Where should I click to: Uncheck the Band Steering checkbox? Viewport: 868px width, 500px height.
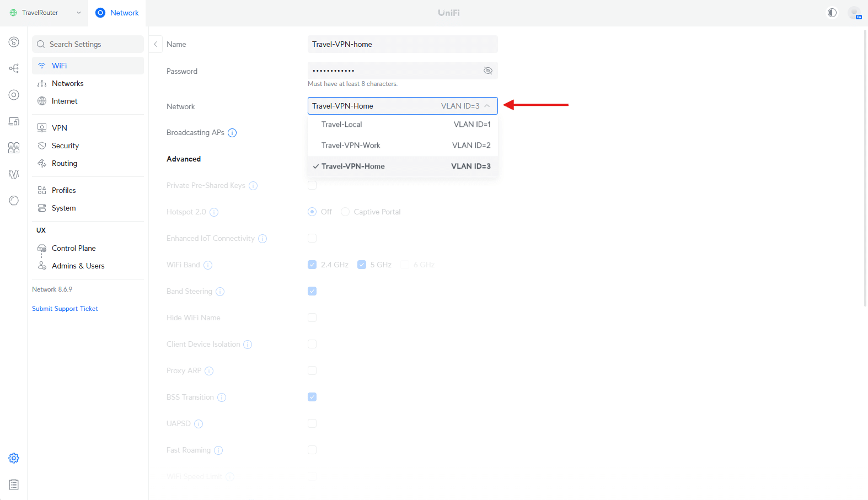(x=312, y=291)
